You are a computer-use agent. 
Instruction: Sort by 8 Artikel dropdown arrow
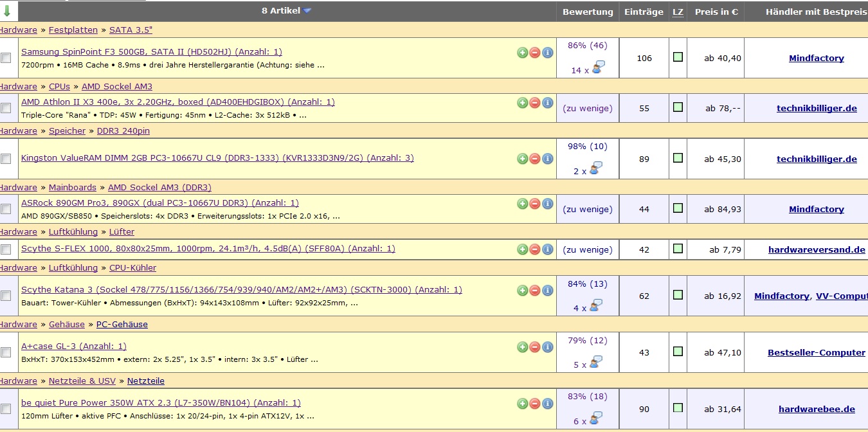click(307, 11)
